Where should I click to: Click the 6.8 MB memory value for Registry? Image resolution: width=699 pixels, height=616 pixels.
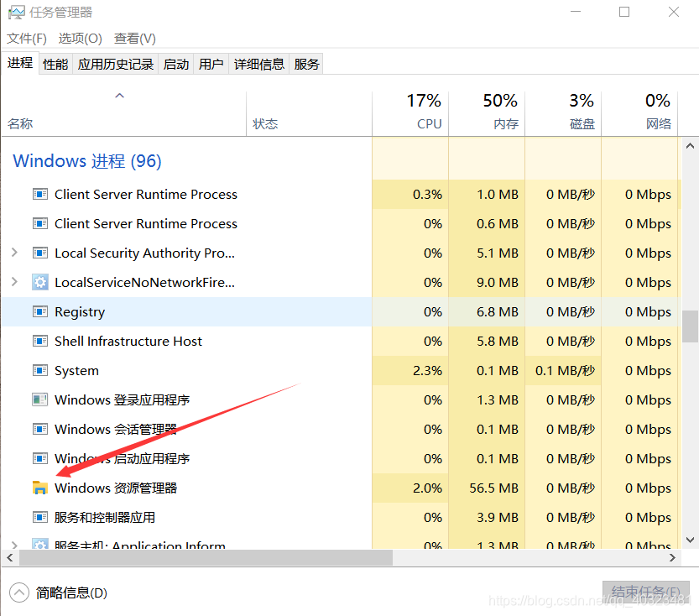(498, 312)
